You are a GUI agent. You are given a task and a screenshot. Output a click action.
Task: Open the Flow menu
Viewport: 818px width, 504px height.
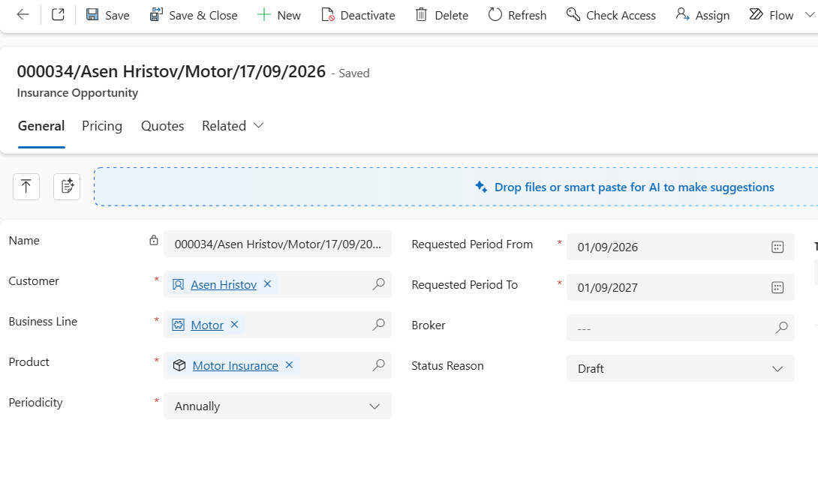coord(771,15)
